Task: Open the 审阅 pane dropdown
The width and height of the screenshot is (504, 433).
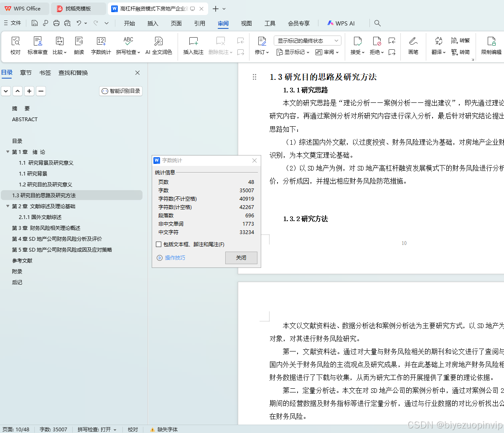Action: [327, 52]
